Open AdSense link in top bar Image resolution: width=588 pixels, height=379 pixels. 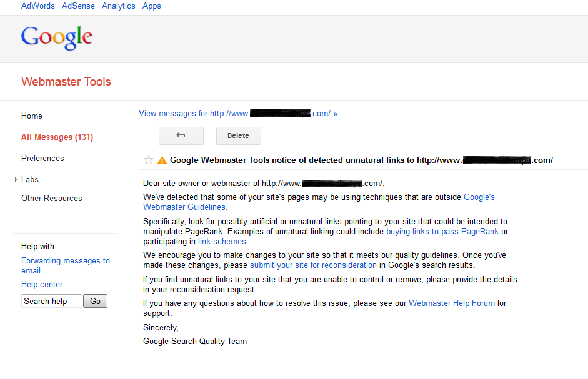(78, 6)
